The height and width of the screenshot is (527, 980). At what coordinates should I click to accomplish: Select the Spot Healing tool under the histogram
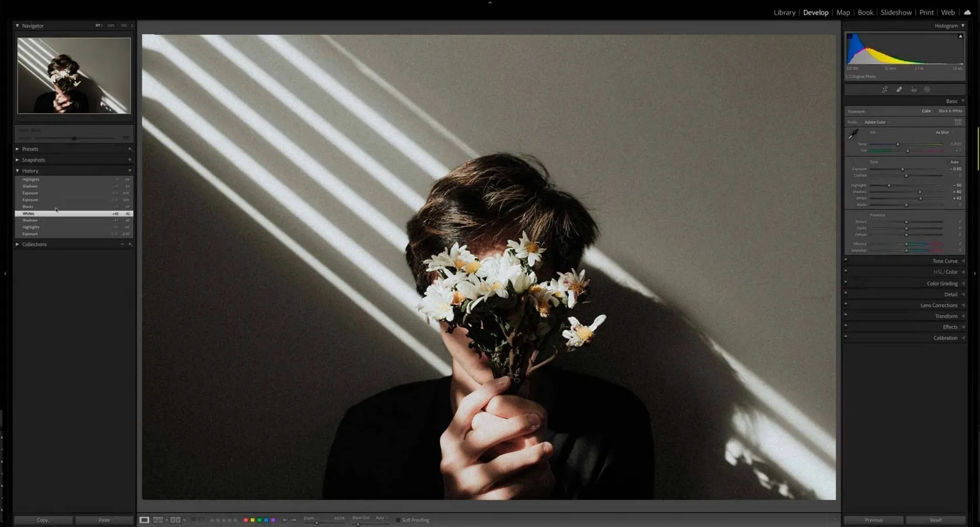(900, 89)
